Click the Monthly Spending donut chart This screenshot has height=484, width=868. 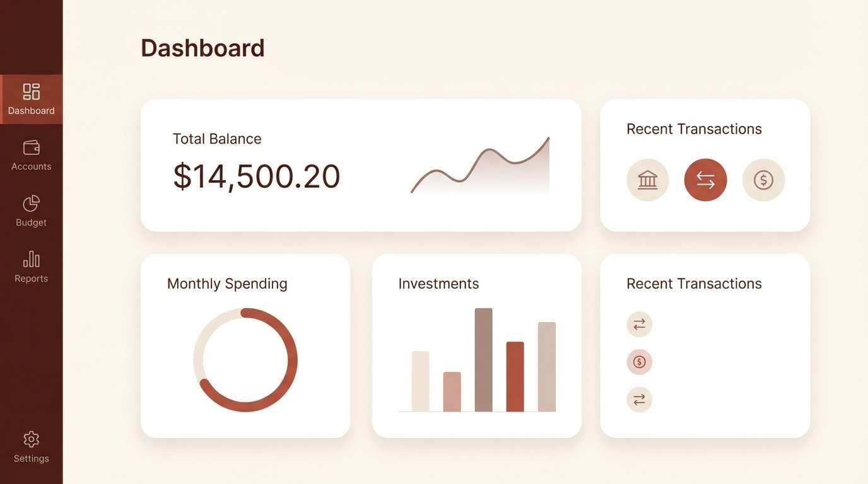coord(245,359)
